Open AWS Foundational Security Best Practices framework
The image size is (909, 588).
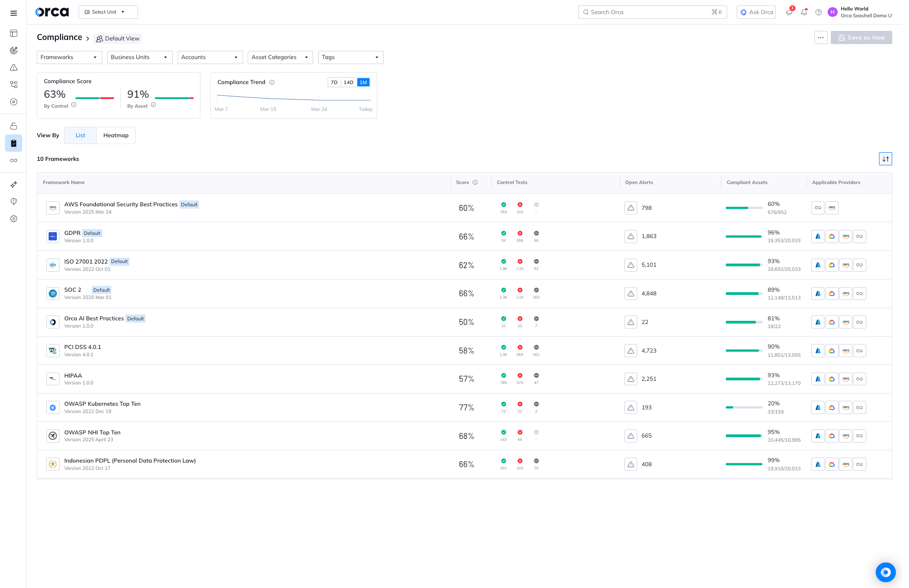(121, 204)
